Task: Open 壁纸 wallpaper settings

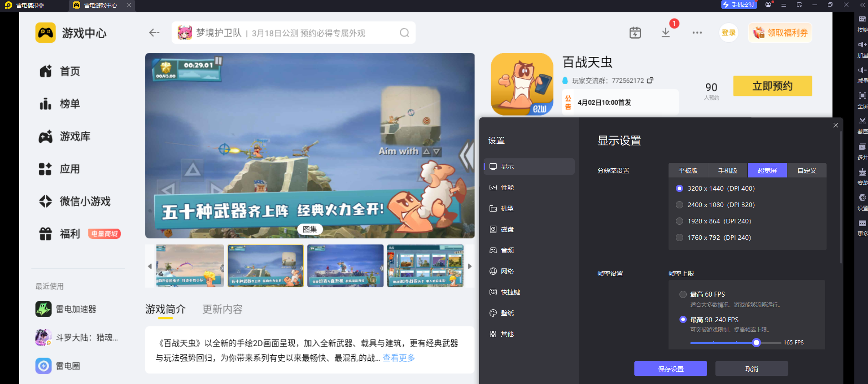Action: pos(529,313)
